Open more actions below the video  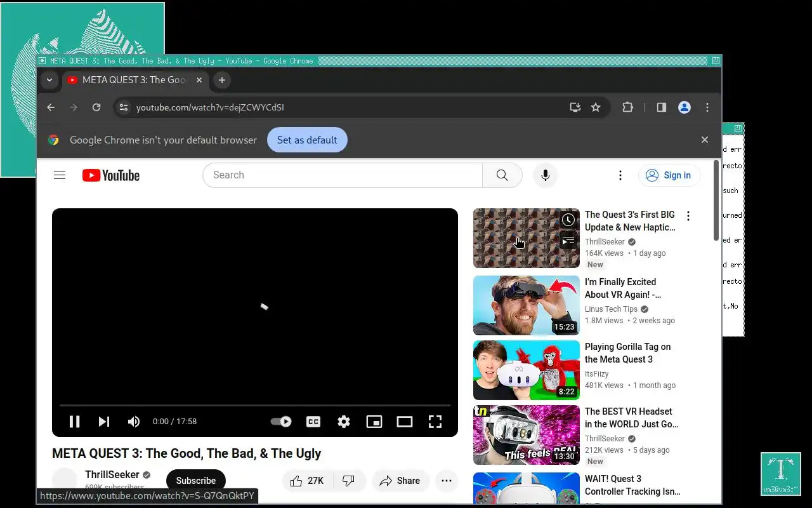[447, 481]
